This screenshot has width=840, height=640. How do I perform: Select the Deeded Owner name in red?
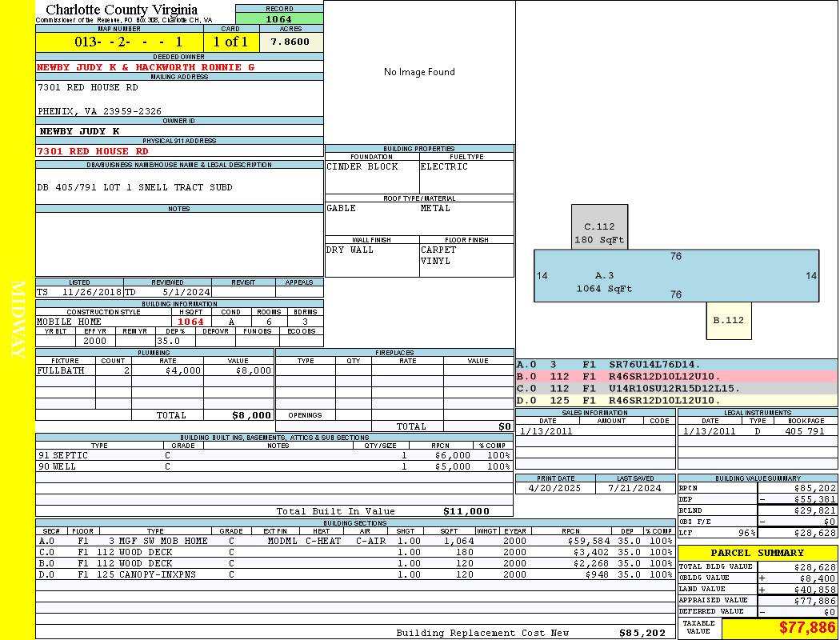[146, 67]
